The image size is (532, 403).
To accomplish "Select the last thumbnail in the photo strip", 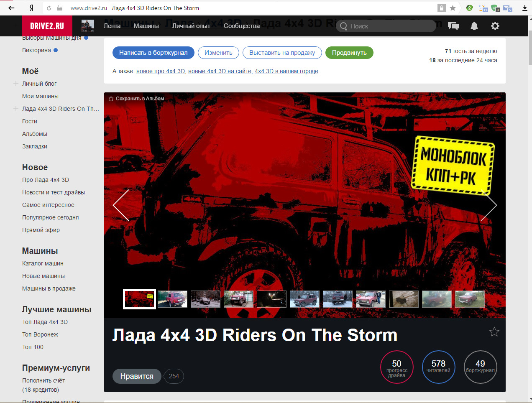I will pyautogui.click(x=470, y=299).
